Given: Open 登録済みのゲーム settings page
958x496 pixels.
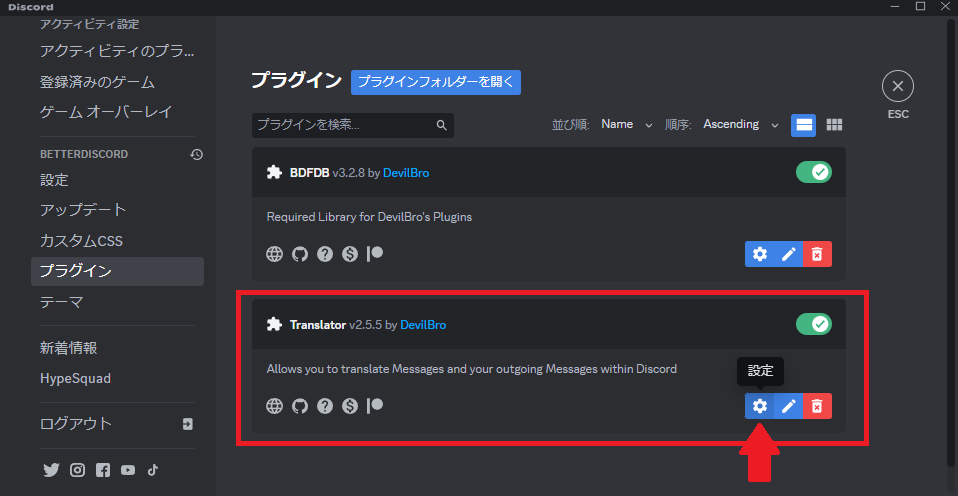Looking at the screenshot, I should [117, 81].
